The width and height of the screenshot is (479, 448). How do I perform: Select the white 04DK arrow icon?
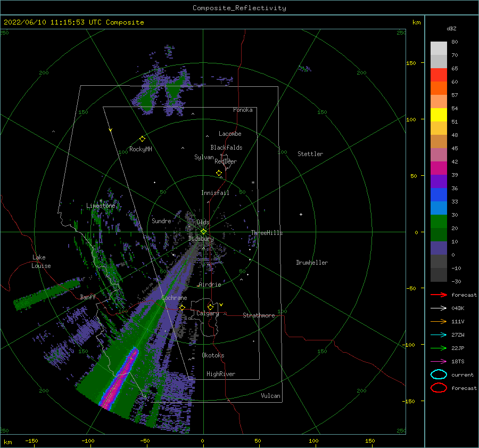click(439, 308)
